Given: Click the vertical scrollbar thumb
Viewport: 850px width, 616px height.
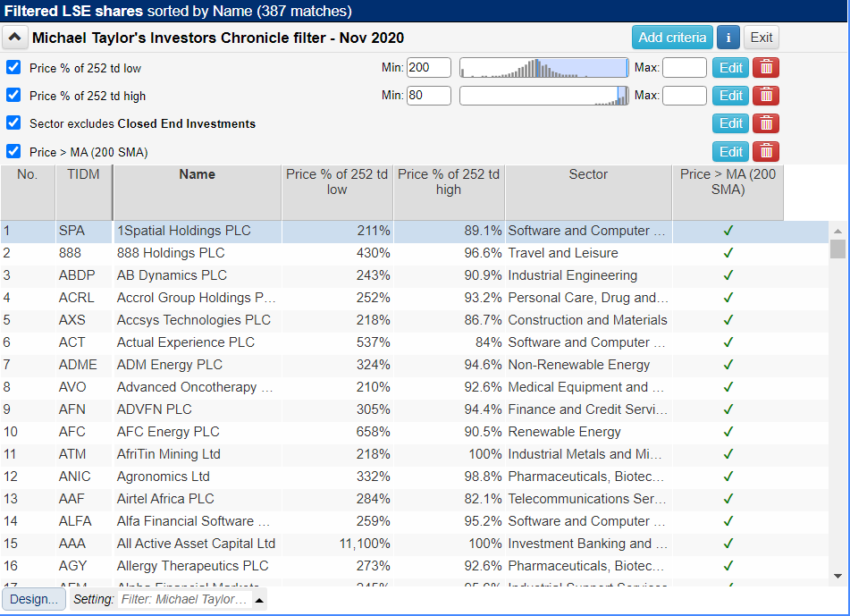Looking at the screenshot, I should pos(838,249).
